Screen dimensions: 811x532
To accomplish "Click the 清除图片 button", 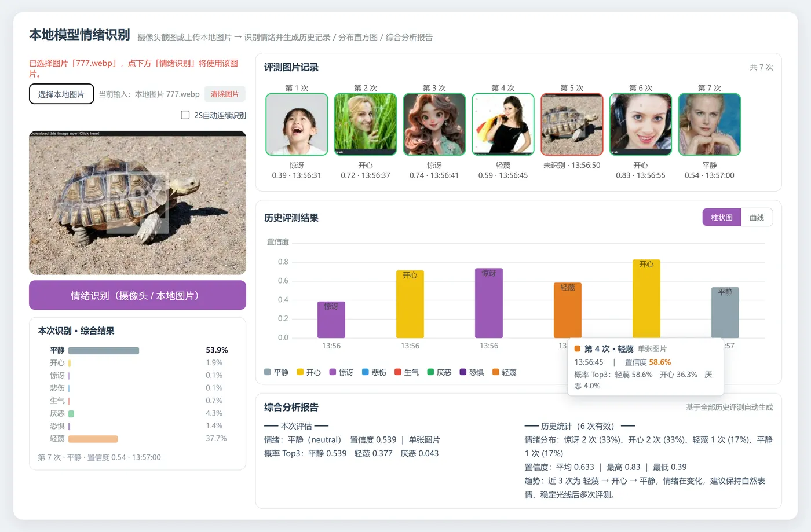I will [225, 94].
